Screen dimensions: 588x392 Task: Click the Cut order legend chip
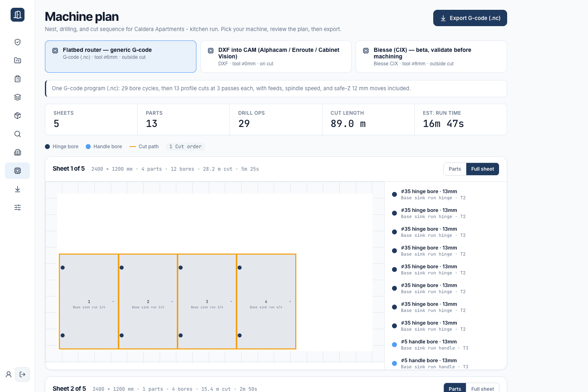pos(185,147)
